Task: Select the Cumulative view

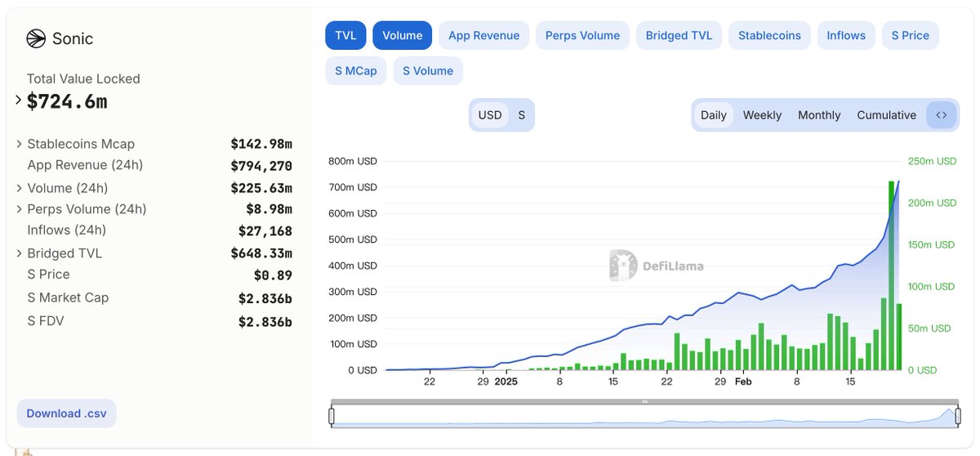Action: [886, 115]
